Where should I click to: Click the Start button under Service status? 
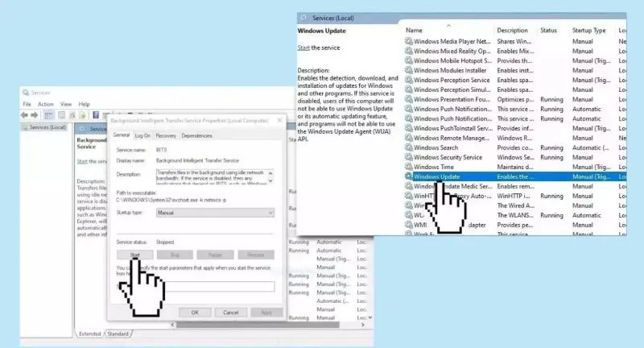tap(134, 255)
